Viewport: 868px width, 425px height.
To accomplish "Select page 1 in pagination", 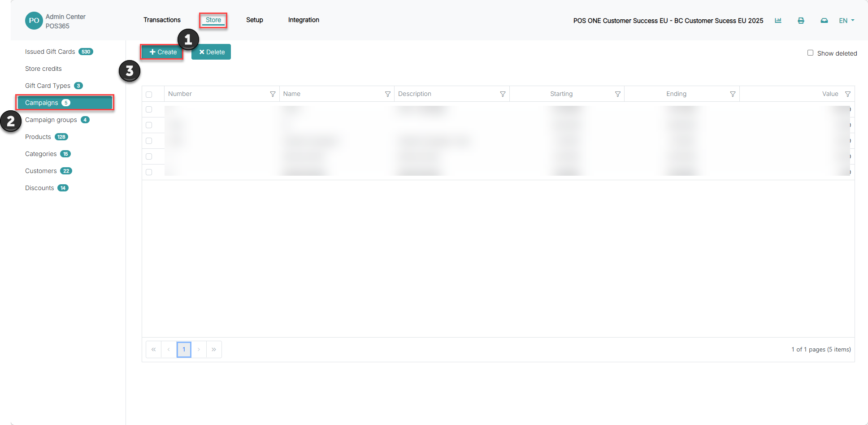I will tap(184, 349).
